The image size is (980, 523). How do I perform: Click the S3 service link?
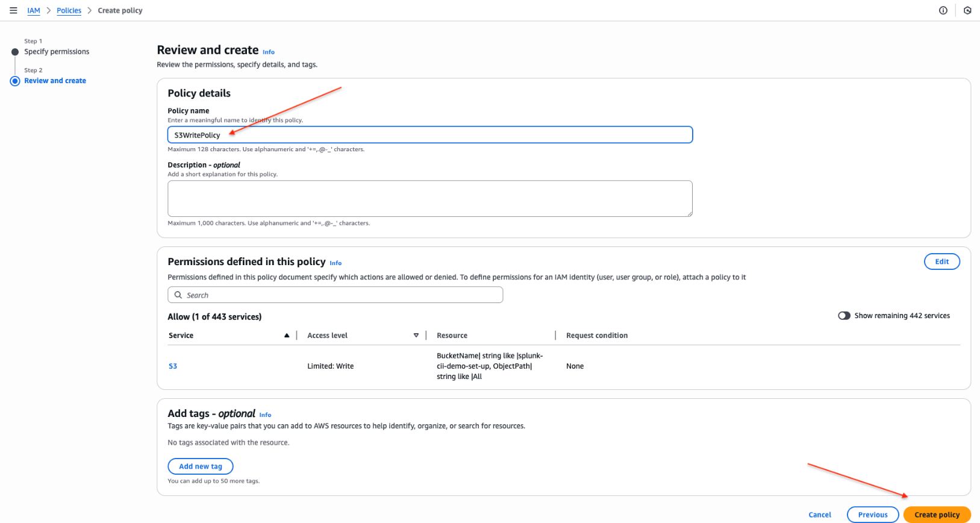[x=173, y=366]
